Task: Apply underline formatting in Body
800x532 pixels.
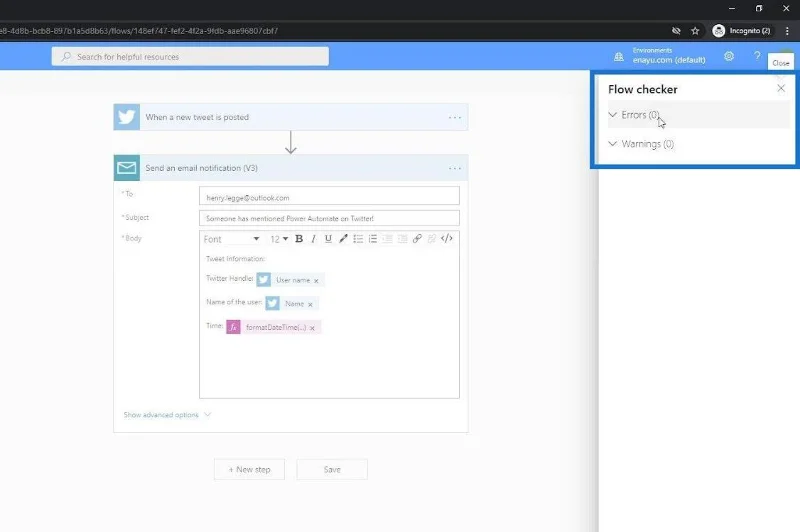Action: point(328,239)
